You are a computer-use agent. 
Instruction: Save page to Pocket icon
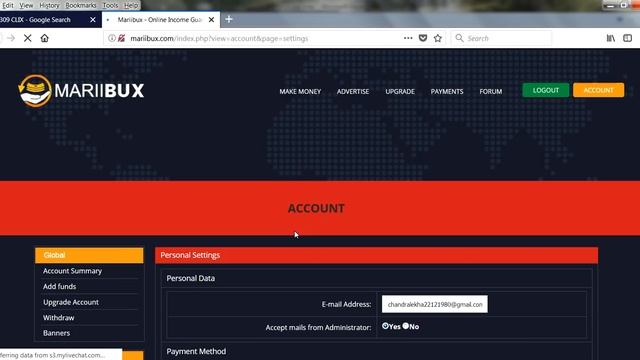point(423,38)
